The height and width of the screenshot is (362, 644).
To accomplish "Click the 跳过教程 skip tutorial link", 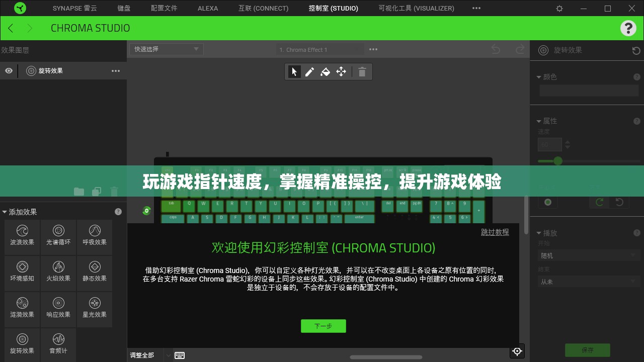I will coord(495,232).
